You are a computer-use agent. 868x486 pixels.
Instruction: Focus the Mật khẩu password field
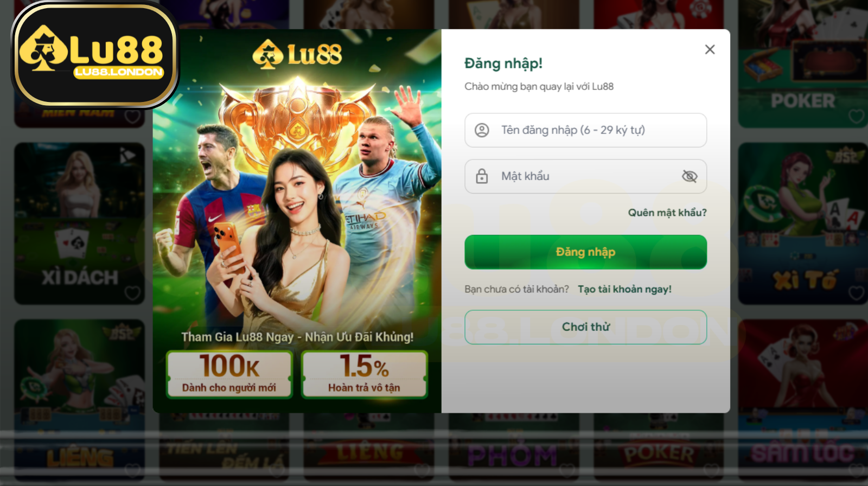point(585,176)
